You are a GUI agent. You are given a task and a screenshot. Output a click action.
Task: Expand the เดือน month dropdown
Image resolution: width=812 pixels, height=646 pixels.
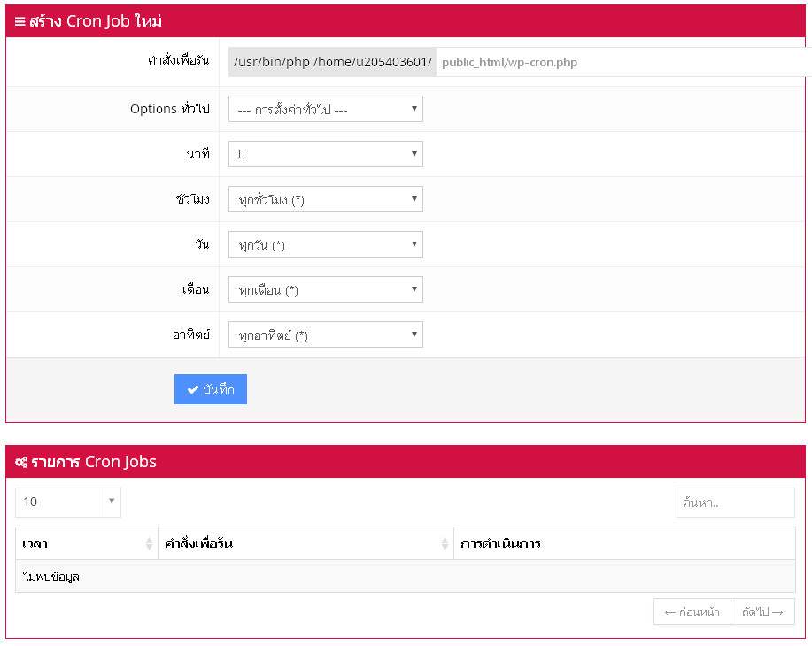tap(325, 289)
